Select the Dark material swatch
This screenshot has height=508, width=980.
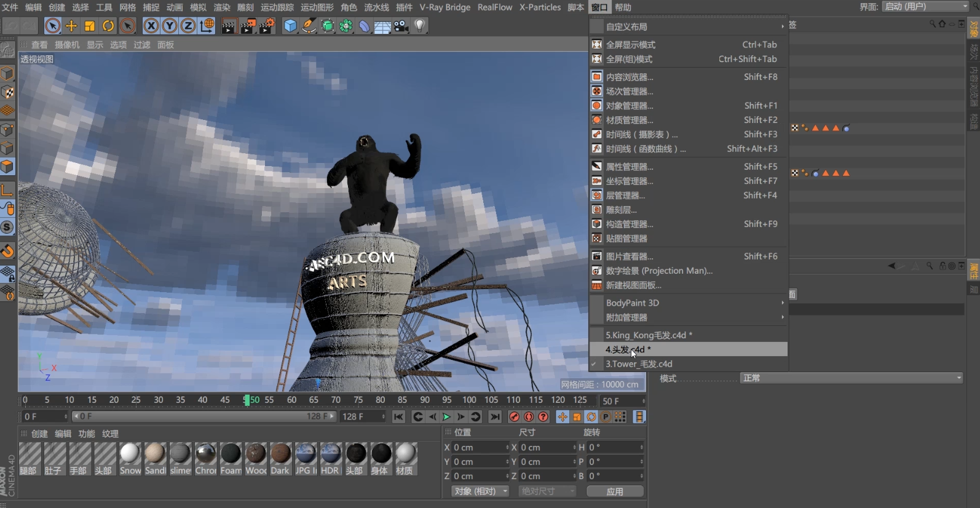click(x=280, y=459)
